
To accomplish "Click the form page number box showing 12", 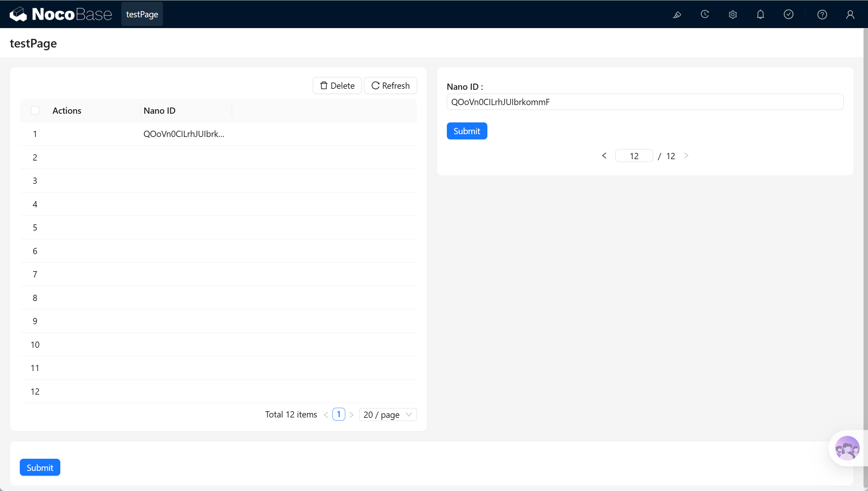I will coord(634,156).
